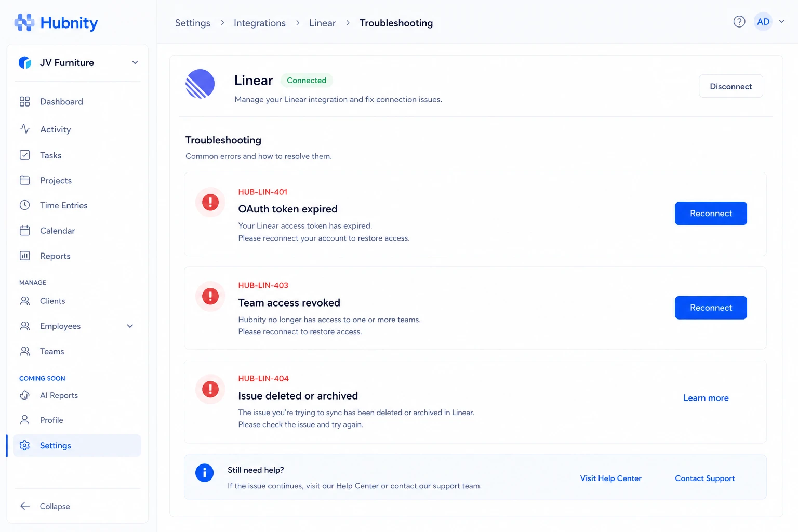Viewport: 798px width, 532px height.
Task: Open the workspace dropdown chevron beside JV Furniture
Action: (135, 62)
